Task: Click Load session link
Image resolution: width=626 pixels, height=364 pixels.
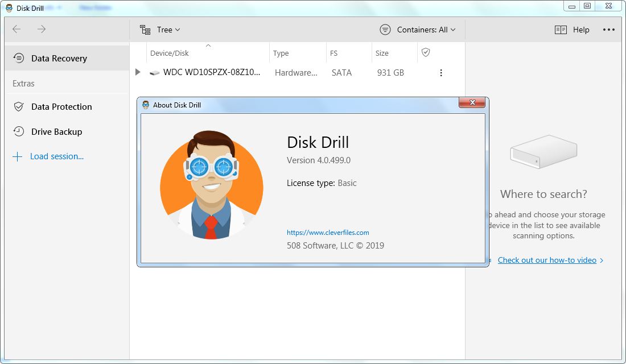Action: pyautogui.click(x=56, y=156)
